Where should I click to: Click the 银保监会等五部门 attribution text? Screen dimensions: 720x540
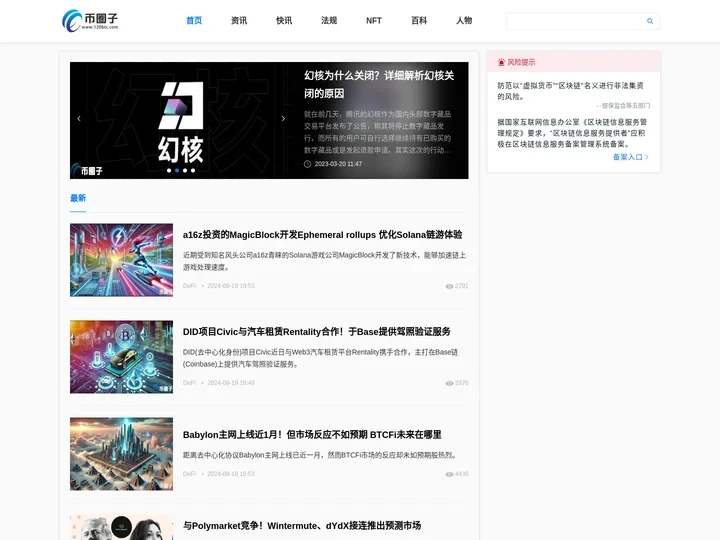pos(623,106)
